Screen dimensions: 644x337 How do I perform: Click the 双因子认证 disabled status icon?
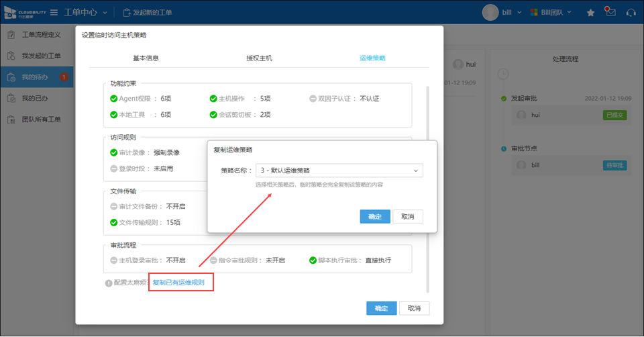point(313,99)
